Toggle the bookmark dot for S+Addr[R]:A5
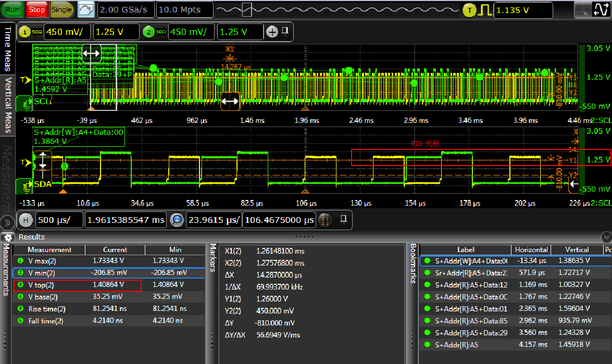The height and width of the screenshot is (364, 612). 428,345
